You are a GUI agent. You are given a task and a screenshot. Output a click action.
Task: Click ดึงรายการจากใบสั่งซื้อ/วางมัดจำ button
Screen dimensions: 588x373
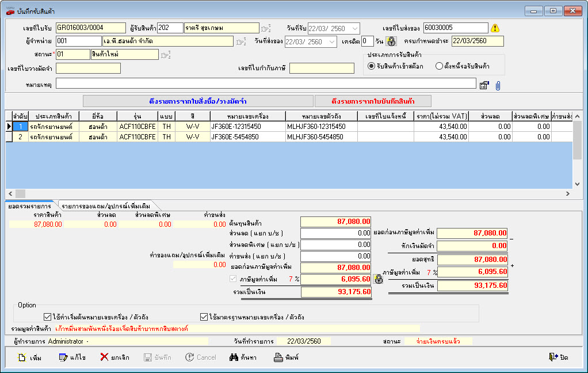tap(198, 101)
